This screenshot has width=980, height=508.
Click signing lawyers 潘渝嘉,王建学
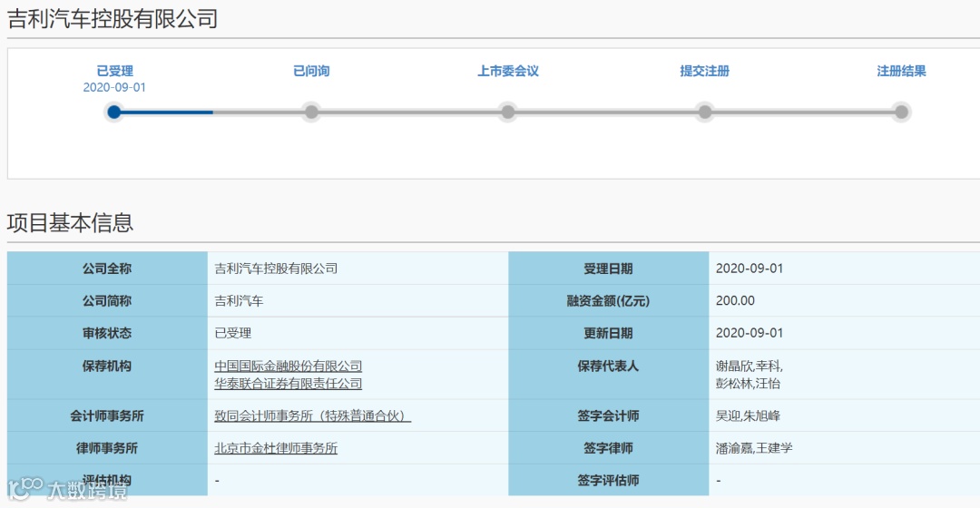click(754, 449)
